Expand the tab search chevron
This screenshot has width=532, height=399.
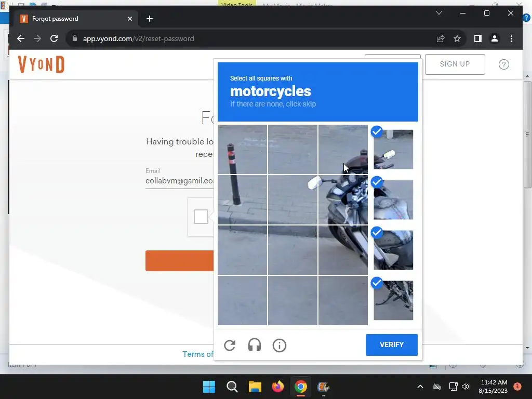tap(438, 13)
